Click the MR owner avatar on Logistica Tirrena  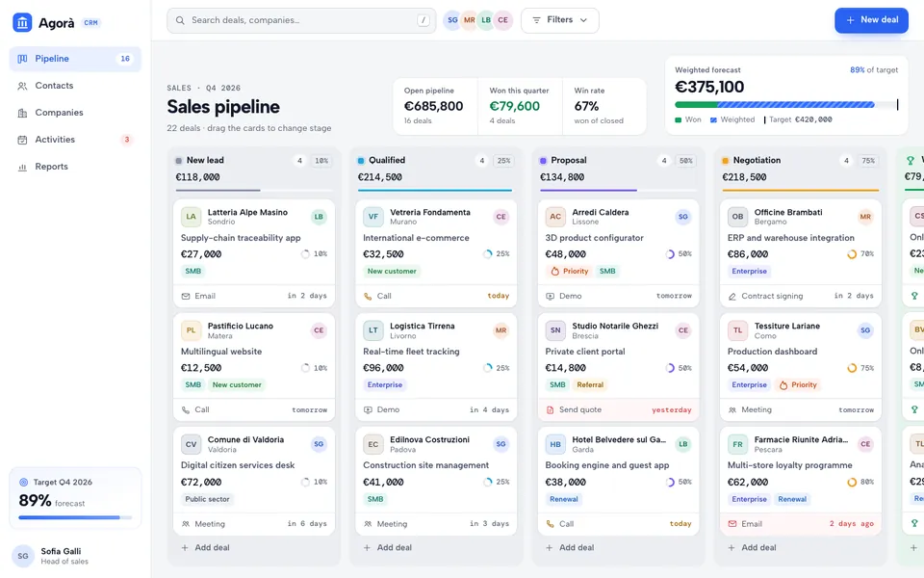pyautogui.click(x=500, y=330)
